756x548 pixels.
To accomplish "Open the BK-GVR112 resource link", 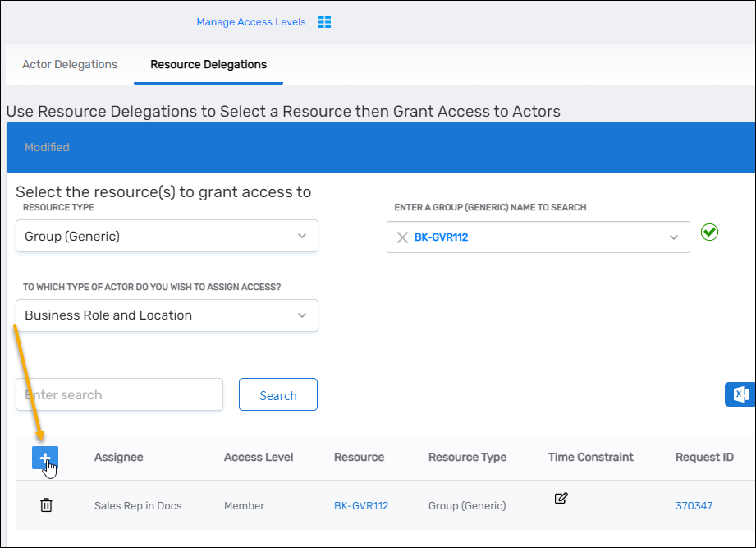I will (x=361, y=505).
